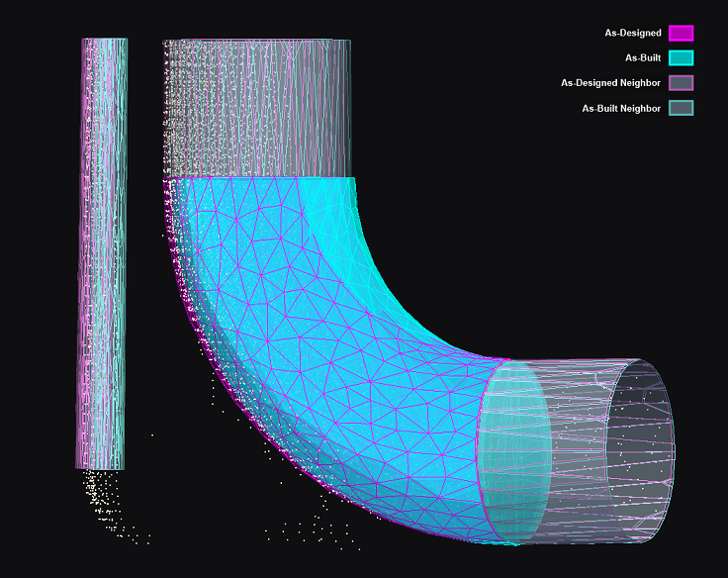Click the As-Designed Neighbor legend swatch
728x578 pixels.
[682, 83]
